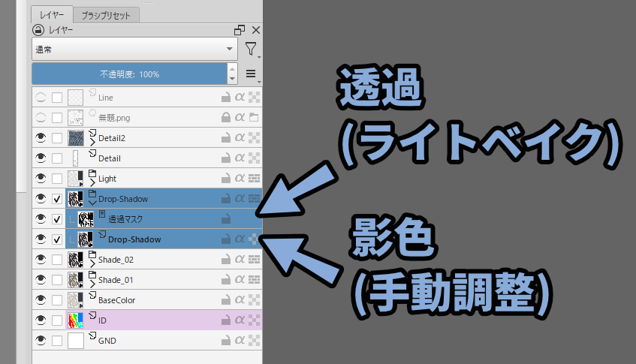Toggle lock on the 無題.png layer
This screenshot has height=364, width=636.
tap(226, 118)
